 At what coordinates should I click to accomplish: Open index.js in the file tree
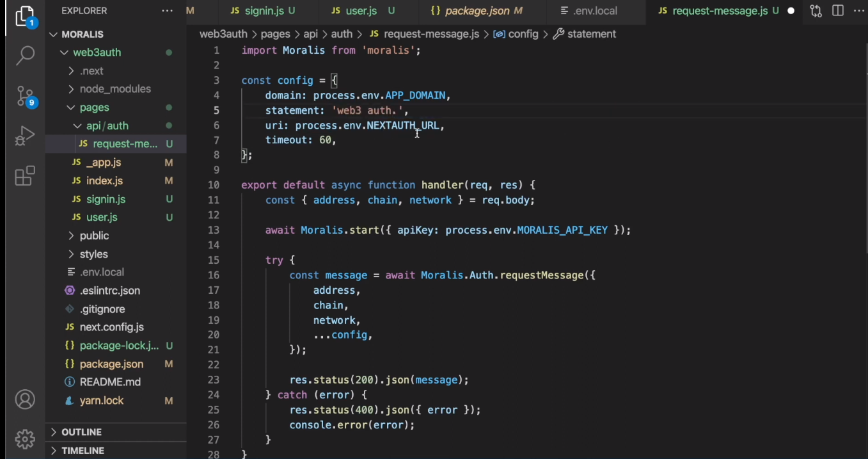click(x=104, y=181)
